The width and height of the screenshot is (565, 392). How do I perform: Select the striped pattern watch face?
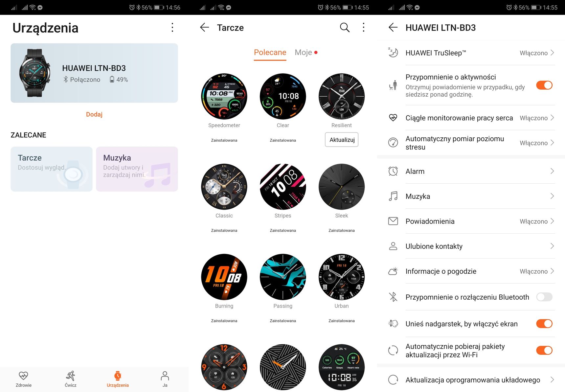tap(283, 367)
